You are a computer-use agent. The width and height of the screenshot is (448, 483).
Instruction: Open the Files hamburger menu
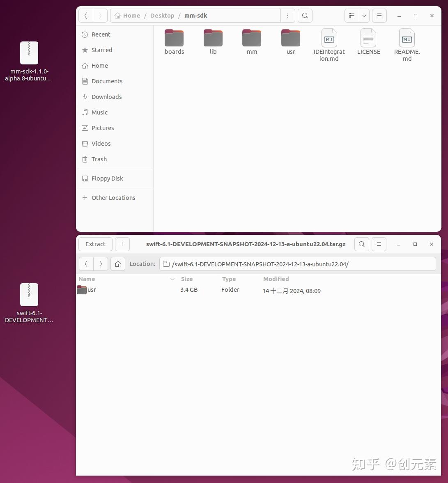pos(379,16)
